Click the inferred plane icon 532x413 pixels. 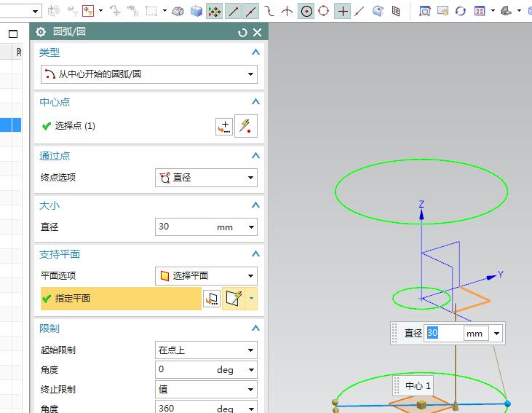tap(234, 298)
